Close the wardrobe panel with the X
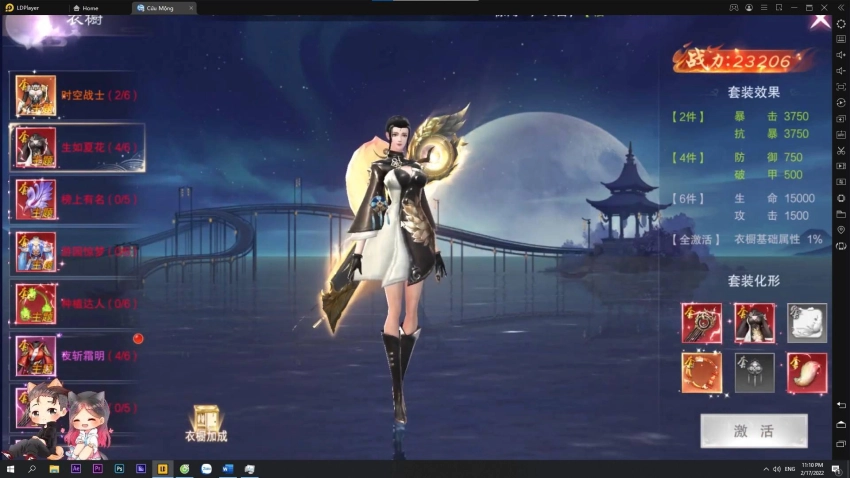 819,19
